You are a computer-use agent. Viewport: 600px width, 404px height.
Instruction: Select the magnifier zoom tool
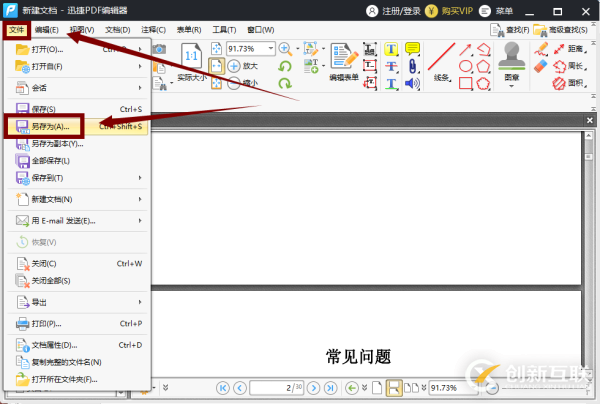[285, 49]
